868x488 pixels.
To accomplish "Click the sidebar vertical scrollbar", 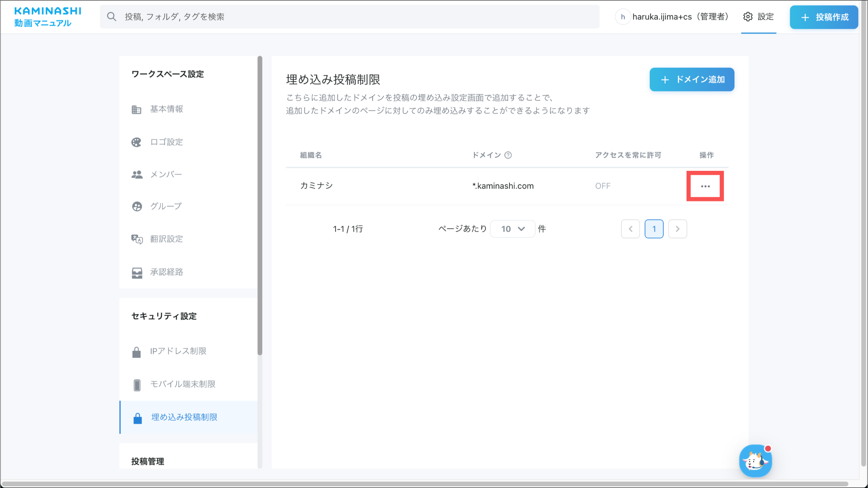I will (260, 205).
